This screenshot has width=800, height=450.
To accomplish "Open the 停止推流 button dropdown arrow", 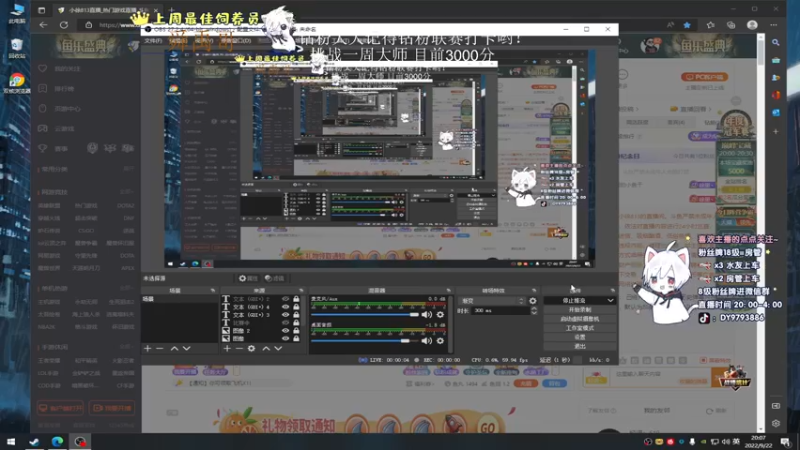I will [x=610, y=301].
